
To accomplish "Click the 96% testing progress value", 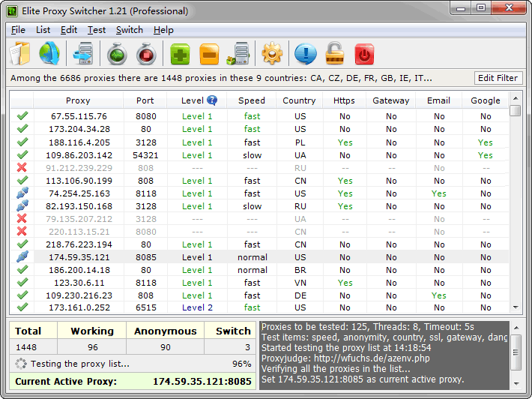I will click(241, 364).
